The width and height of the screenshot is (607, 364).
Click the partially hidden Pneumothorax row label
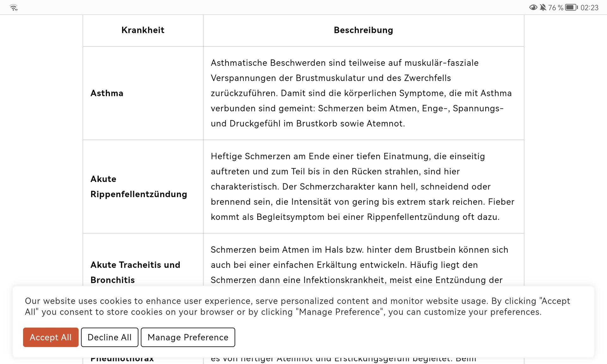122,359
